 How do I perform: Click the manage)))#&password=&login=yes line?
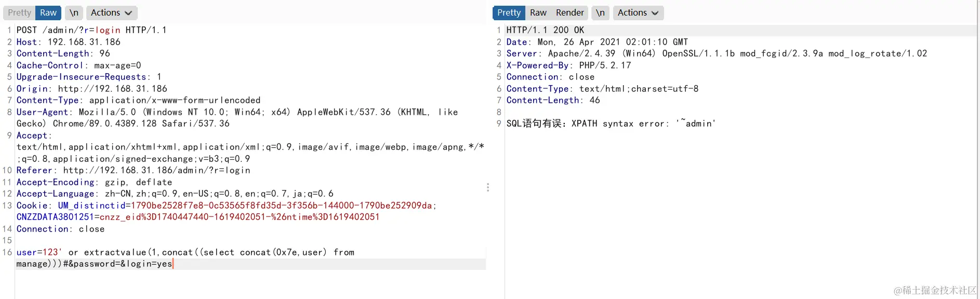[x=94, y=264]
